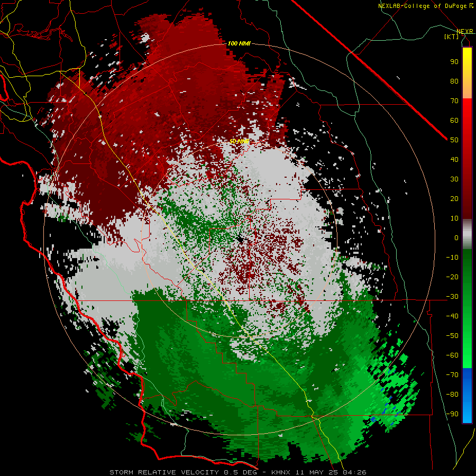This screenshot has height=476, width=476.
Task: Click the positive 10 scale value
Action: click(x=454, y=218)
